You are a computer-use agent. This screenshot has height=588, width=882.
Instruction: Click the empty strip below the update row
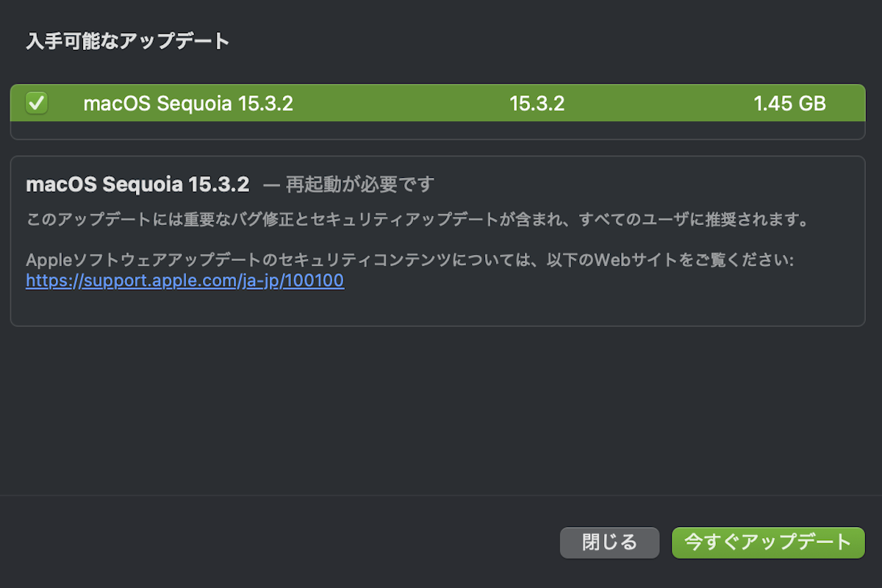click(437, 130)
